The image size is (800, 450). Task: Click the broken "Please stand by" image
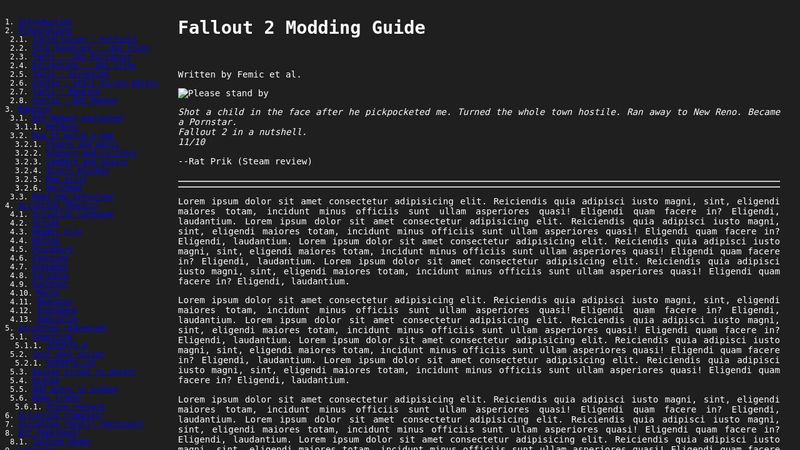[x=223, y=94]
